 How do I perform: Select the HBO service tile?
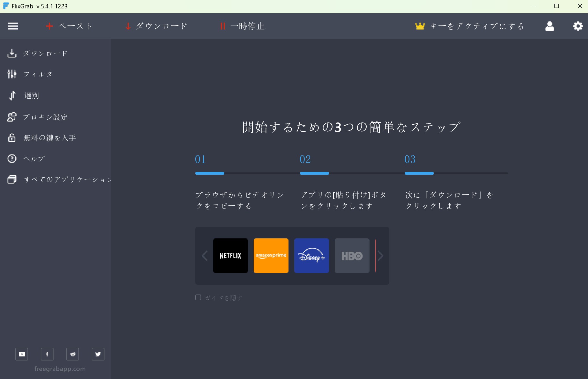coord(352,256)
